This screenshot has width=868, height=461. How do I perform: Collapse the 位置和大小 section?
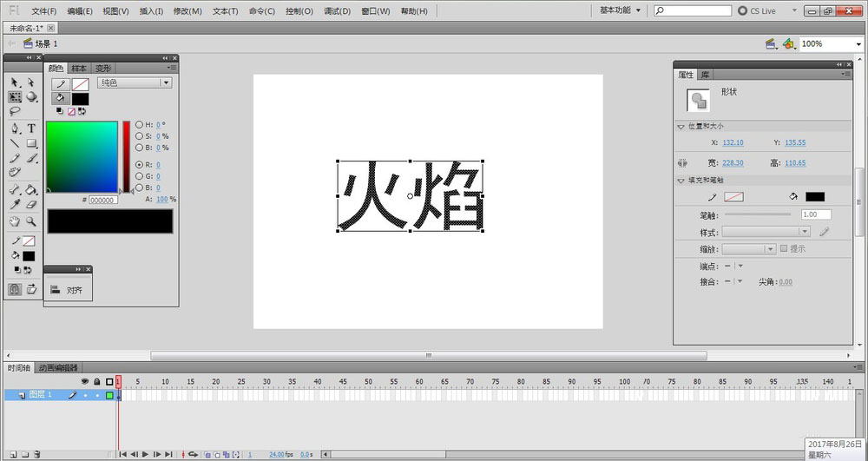coord(681,127)
